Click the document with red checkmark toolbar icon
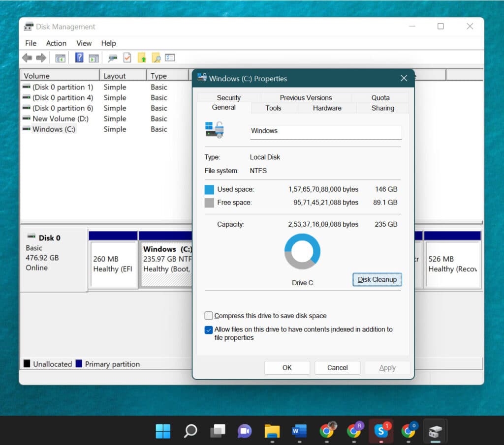504x445 pixels. click(127, 58)
